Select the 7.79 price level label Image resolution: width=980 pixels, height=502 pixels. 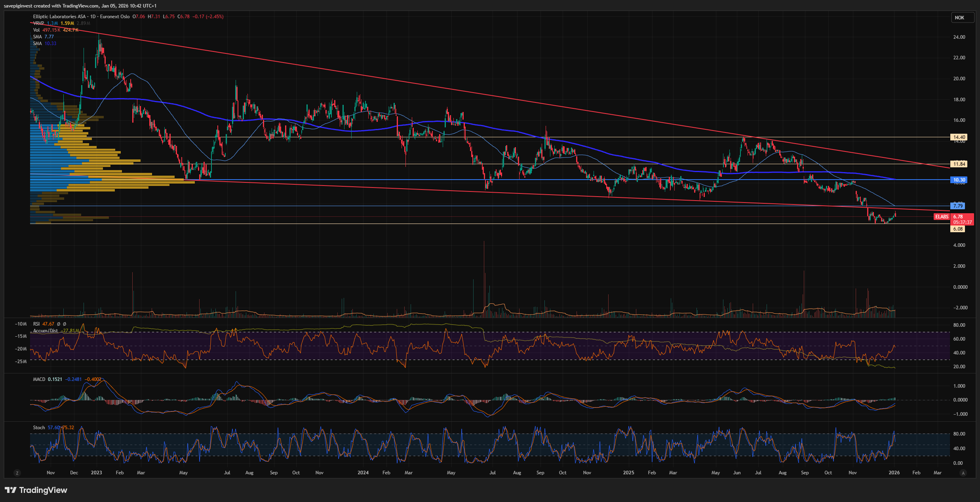(957, 206)
